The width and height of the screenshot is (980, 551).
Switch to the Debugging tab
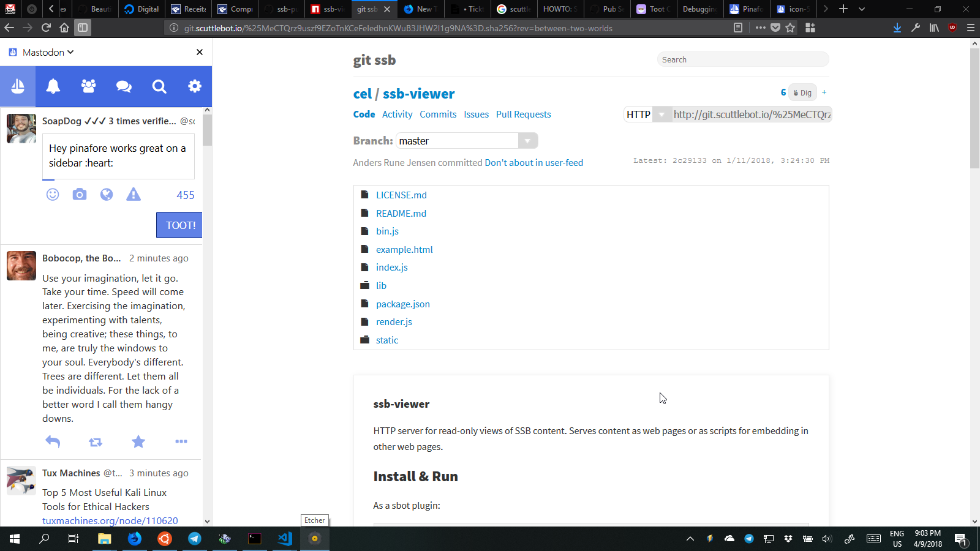(x=700, y=9)
